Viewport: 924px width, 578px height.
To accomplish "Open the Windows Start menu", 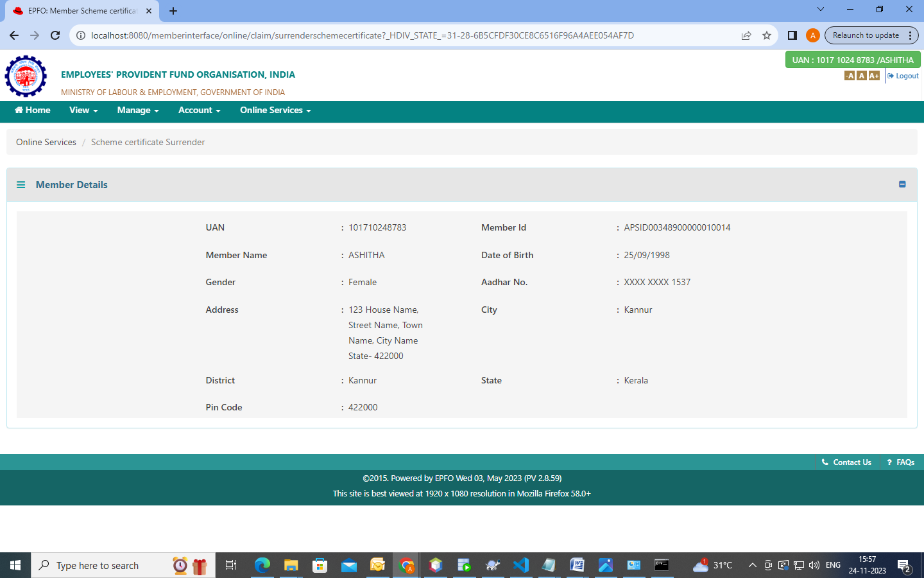I will point(15,565).
